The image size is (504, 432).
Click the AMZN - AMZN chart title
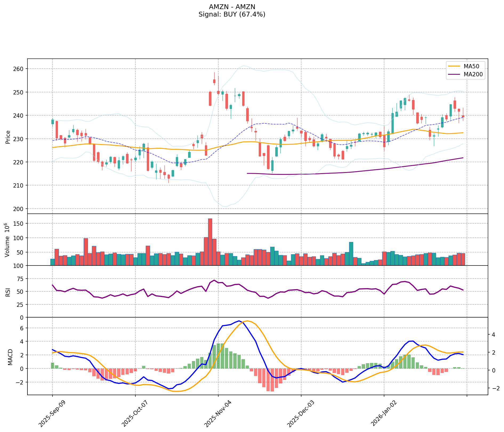click(232, 7)
